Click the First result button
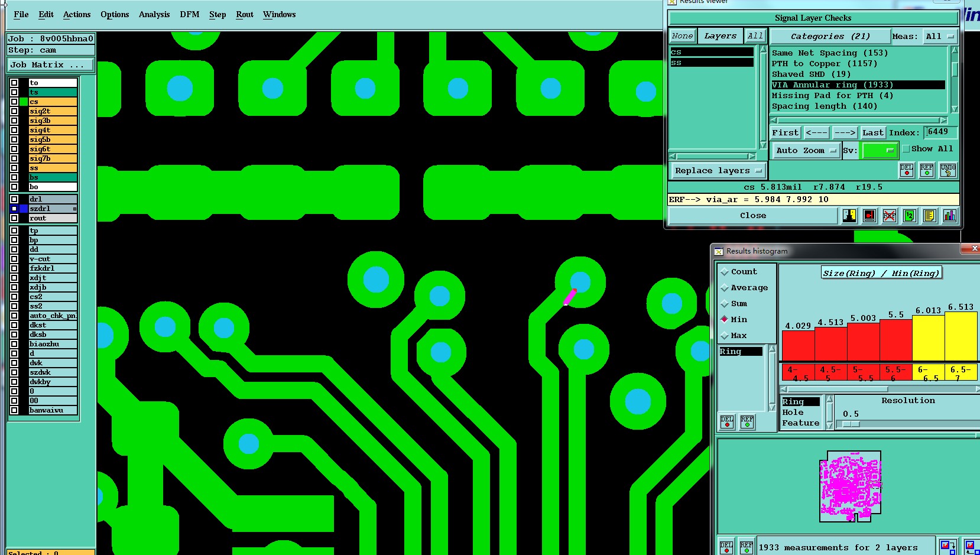Image resolution: width=980 pixels, height=555 pixels. click(x=785, y=133)
